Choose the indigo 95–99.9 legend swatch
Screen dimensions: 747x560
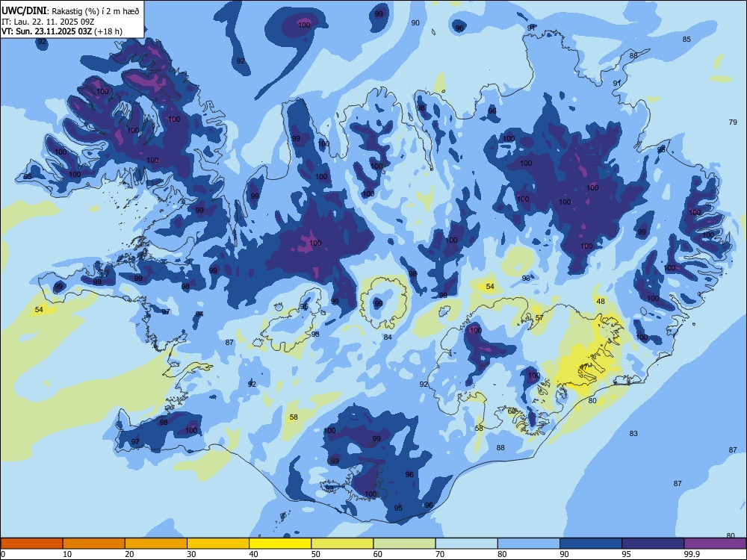653,544
